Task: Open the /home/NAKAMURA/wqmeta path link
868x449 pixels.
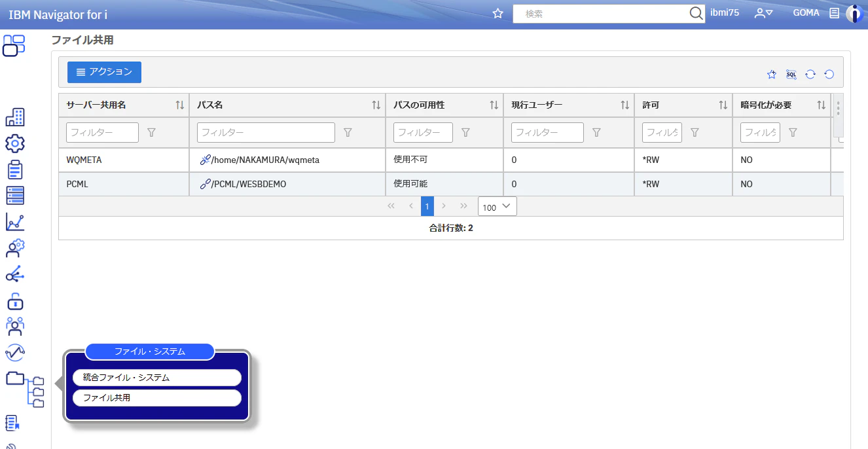Action: 260,160
